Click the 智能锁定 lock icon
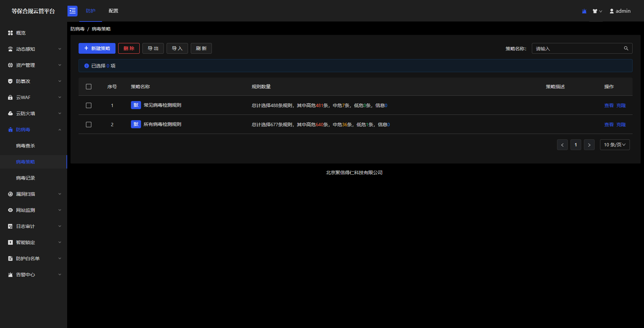 (10, 242)
